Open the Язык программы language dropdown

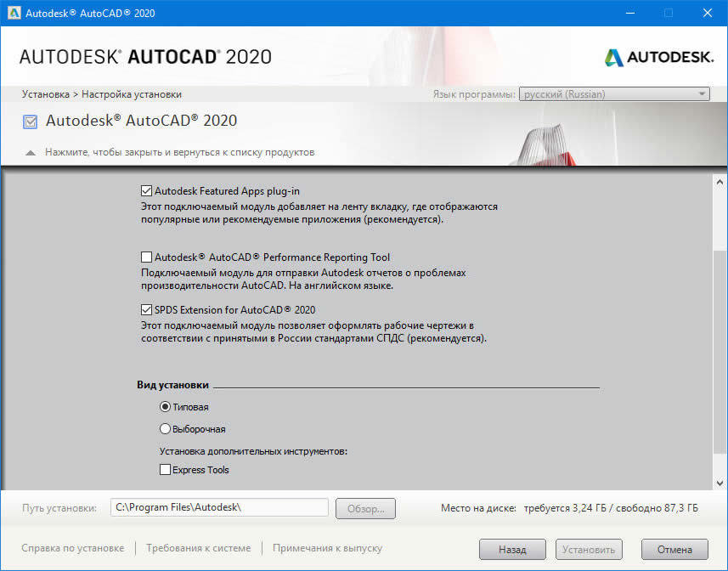(614, 94)
